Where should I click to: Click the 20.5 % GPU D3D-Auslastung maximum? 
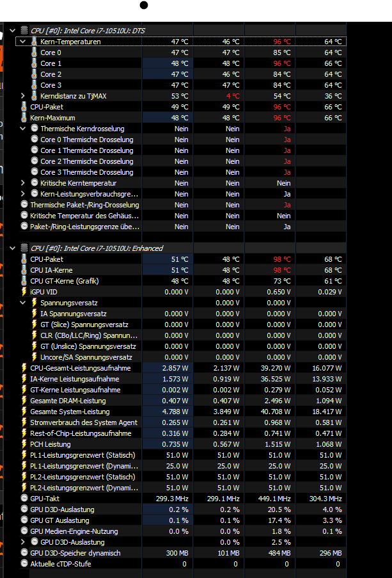tap(280, 510)
